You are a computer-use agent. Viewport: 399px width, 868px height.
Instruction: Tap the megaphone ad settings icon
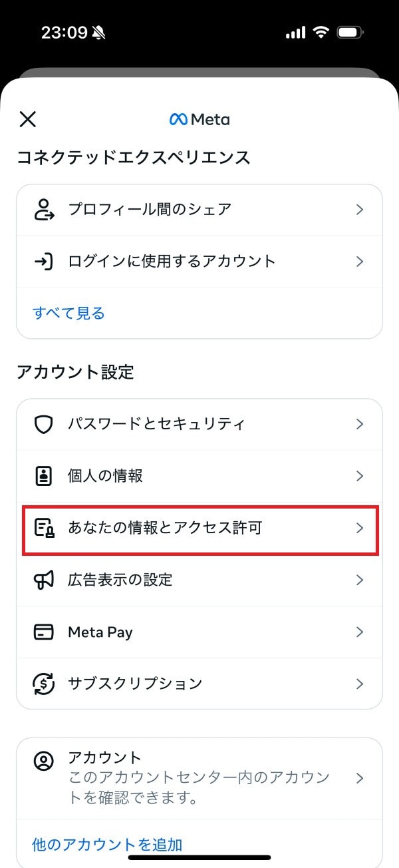[x=43, y=580]
